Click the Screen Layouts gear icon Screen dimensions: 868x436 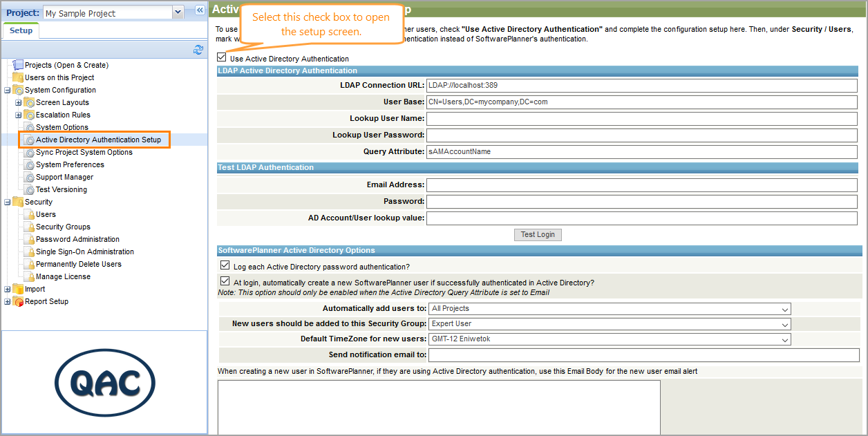(x=29, y=102)
